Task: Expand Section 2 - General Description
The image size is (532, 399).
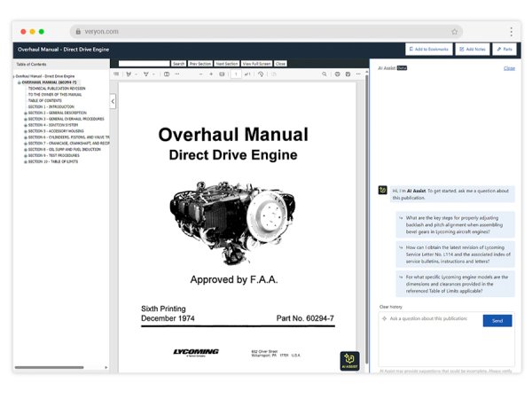Action: (25, 113)
